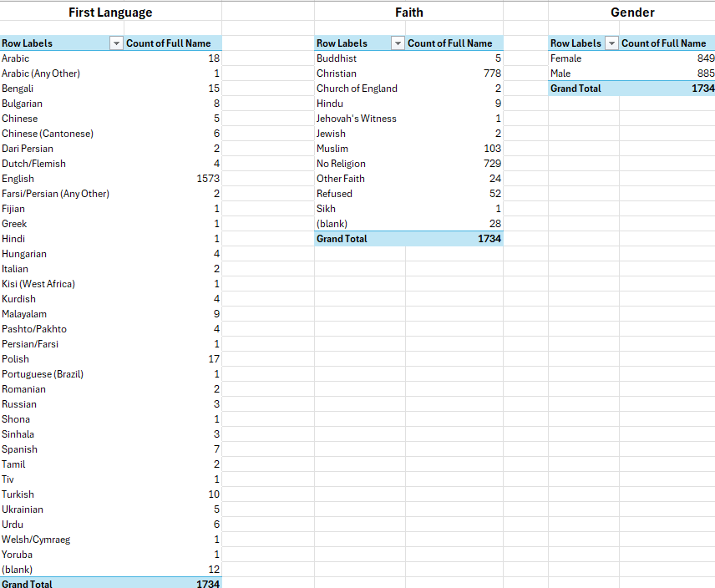
Task: Select the (blank) row in Faith table
Action: (332, 224)
